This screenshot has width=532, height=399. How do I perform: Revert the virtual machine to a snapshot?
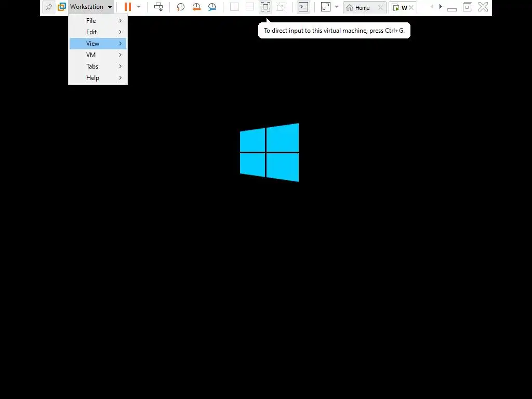[x=196, y=7]
